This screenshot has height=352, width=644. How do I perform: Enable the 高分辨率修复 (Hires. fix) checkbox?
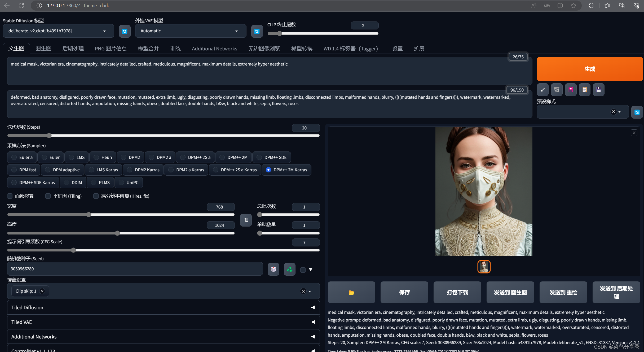[96, 196]
